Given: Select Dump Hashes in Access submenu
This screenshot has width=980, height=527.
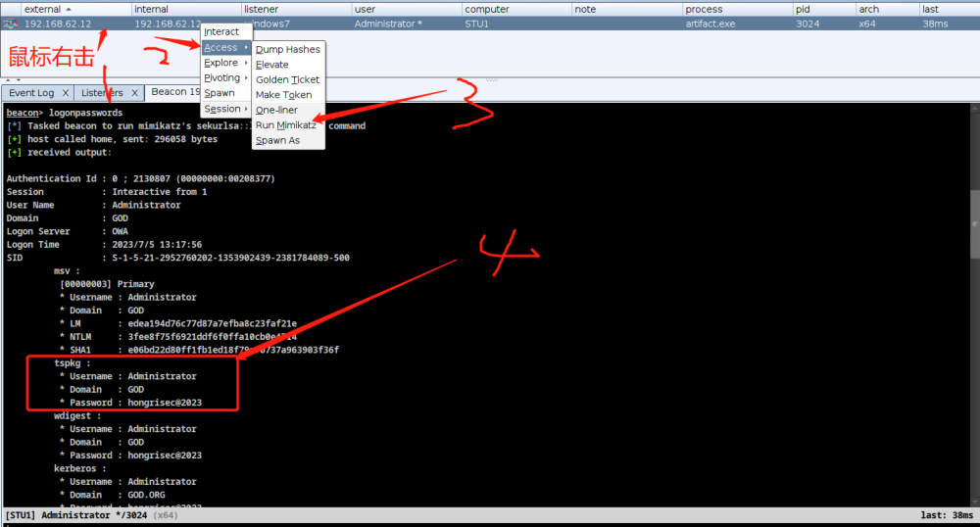Looking at the screenshot, I should point(288,49).
